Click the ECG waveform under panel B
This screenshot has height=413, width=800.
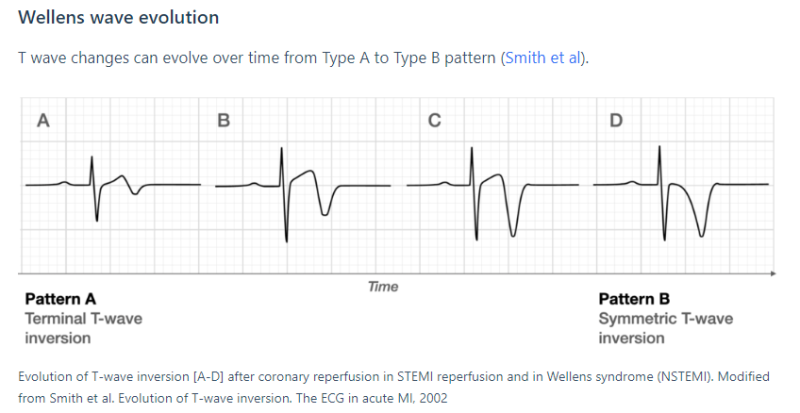point(284,186)
